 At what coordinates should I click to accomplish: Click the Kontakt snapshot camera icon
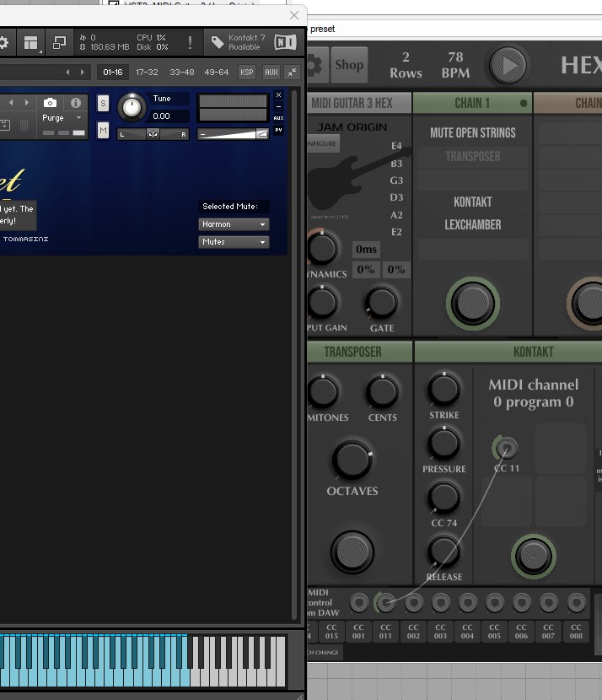[x=50, y=103]
